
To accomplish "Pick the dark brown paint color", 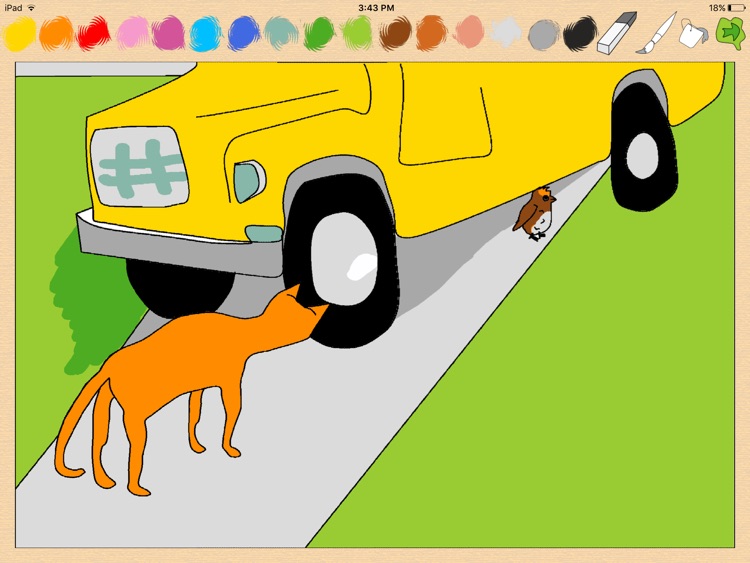I will pyautogui.click(x=395, y=33).
